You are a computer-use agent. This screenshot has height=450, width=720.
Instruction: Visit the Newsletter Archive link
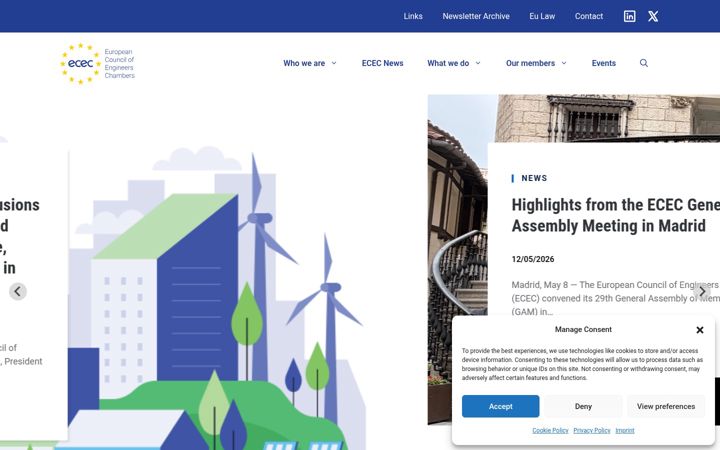pyautogui.click(x=476, y=16)
